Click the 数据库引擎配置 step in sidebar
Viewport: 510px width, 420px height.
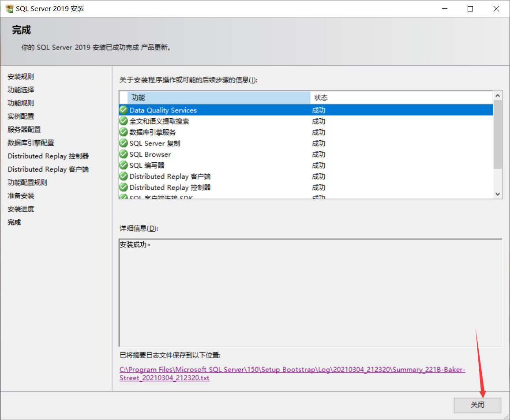[30, 143]
